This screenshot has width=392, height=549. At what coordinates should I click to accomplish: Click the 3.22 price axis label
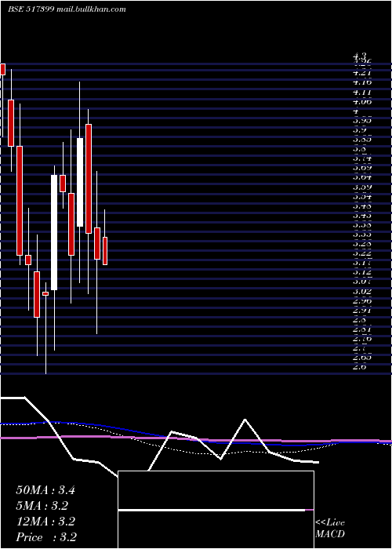pos(362,253)
